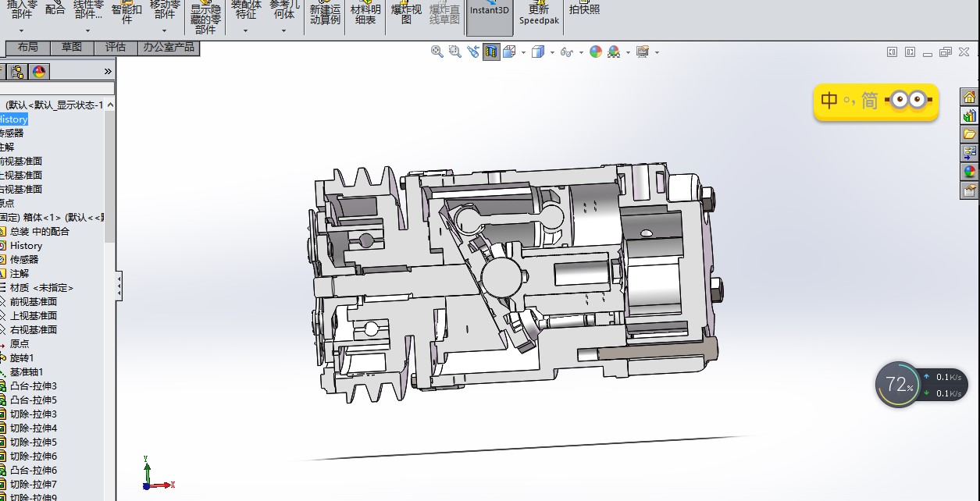Open the View Palette pane icon
Screen dimensions: 980x501
point(969,152)
